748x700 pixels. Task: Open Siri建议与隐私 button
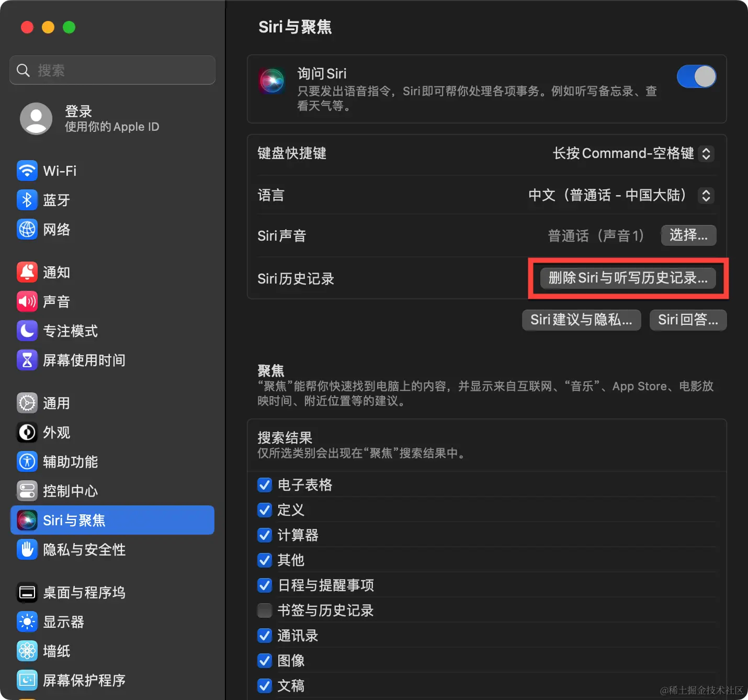click(582, 320)
